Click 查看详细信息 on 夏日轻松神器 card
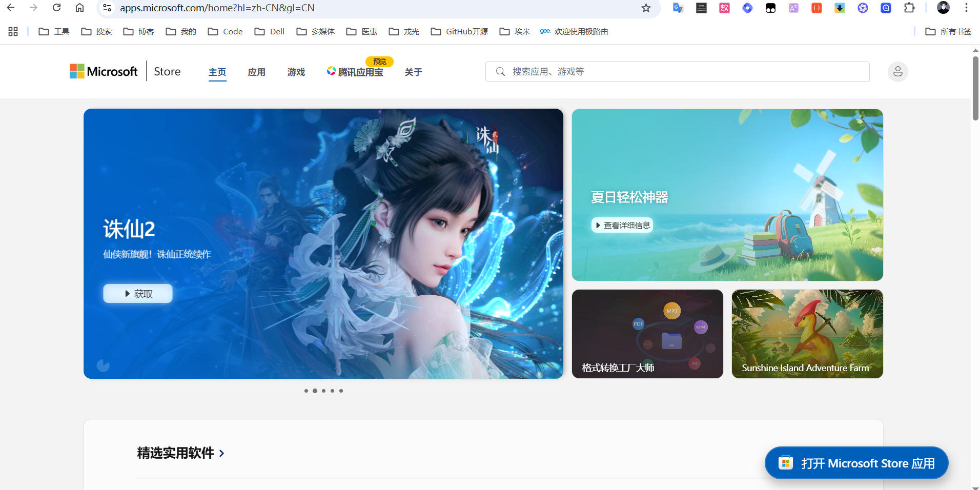This screenshot has width=980, height=490. tap(622, 225)
